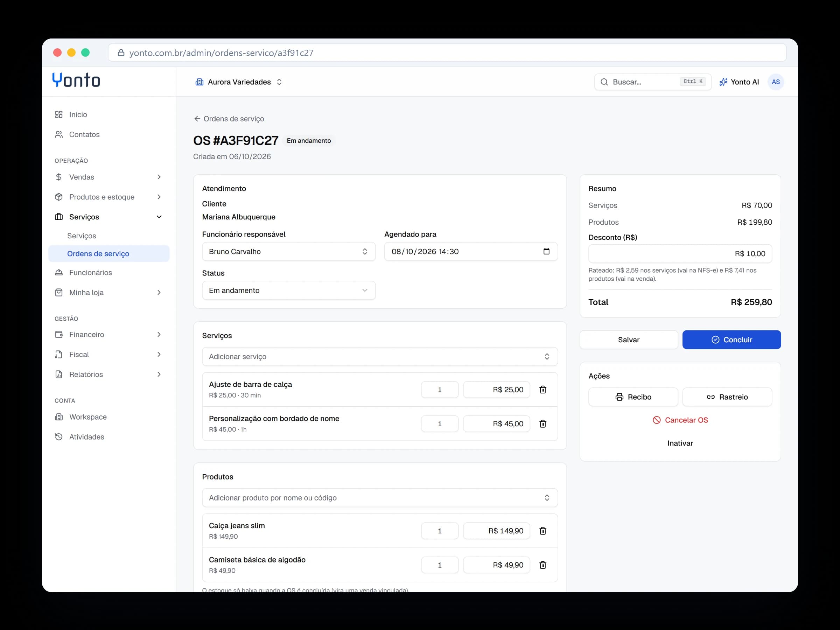This screenshot has height=630, width=840.
Task: Click the Salvar button
Action: (x=629, y=340)
